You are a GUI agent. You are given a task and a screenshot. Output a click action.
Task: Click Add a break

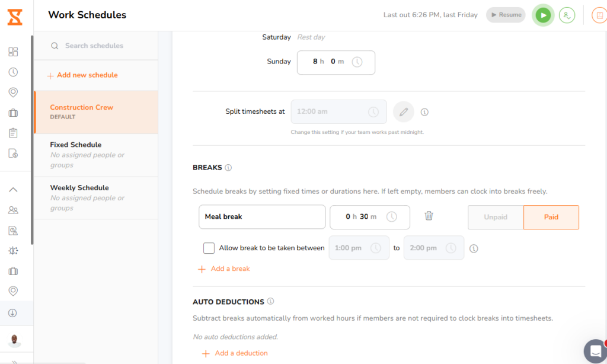pyautogui.click(x=223, y=269)
